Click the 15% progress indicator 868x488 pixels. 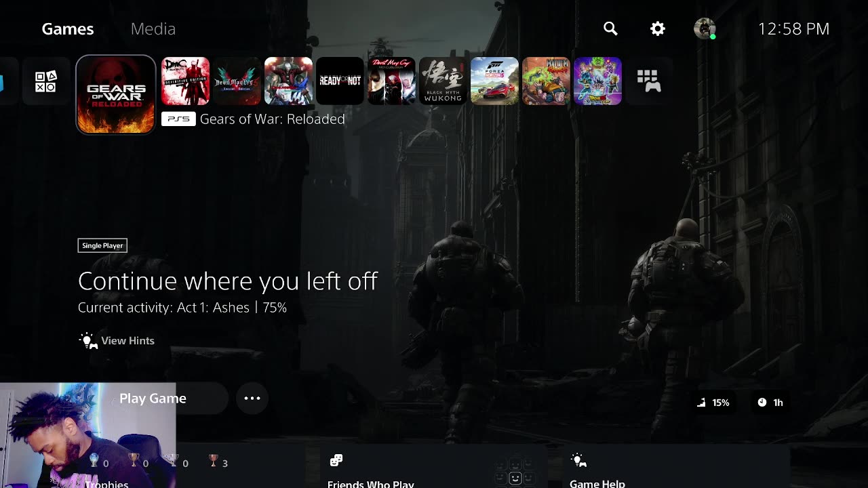pos(713,403)
